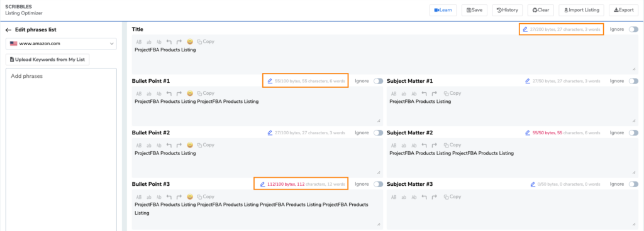This screenshot has width=644, height=231.
Task: Open the History menu item
Action: click(508, 10)
